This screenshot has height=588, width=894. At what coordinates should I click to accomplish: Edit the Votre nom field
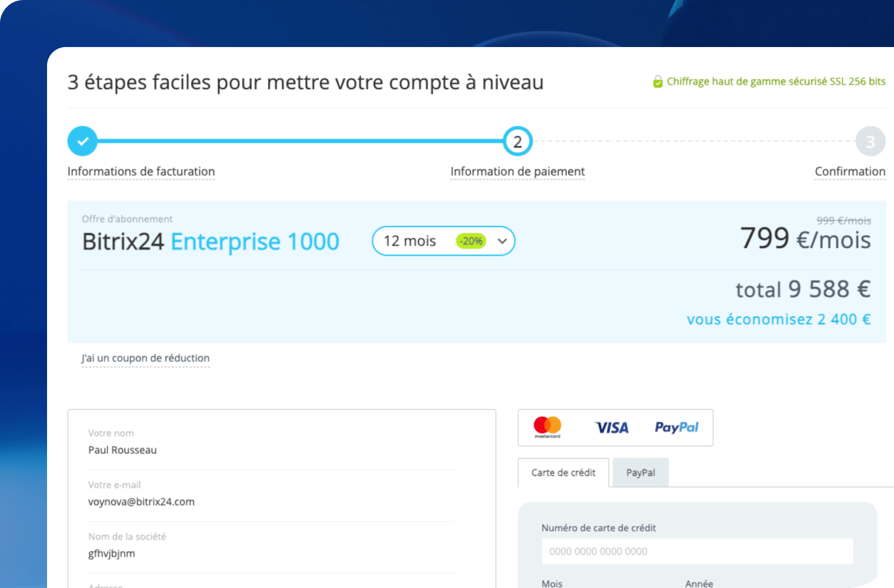271,450
